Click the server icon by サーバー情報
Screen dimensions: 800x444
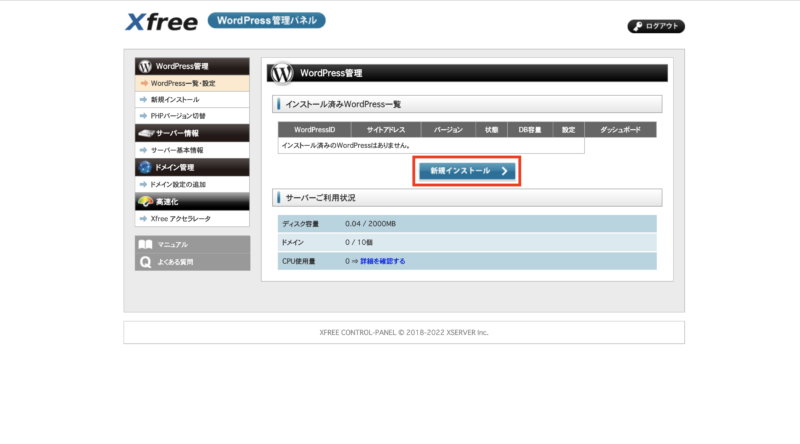pyautogui.click(x=146, y=133)
